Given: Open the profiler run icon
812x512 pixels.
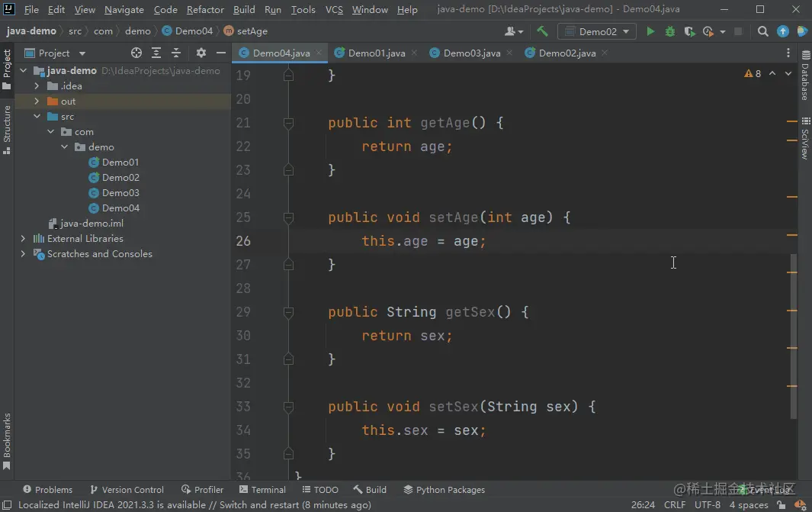Looking at the screenshot, I should click(708, 31).
